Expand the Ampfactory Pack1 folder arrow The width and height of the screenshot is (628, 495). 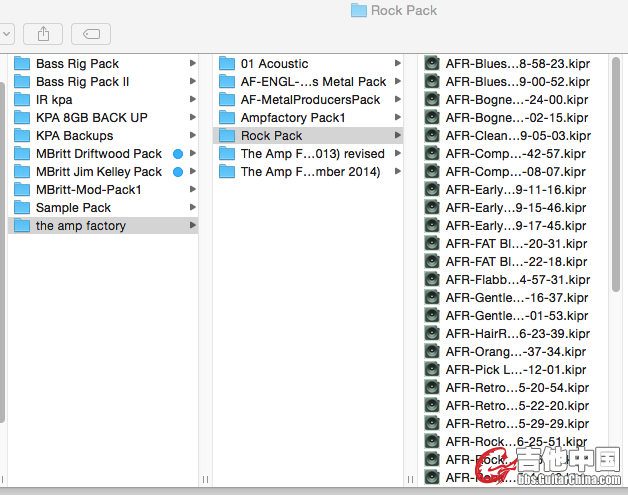coord(398,118)
